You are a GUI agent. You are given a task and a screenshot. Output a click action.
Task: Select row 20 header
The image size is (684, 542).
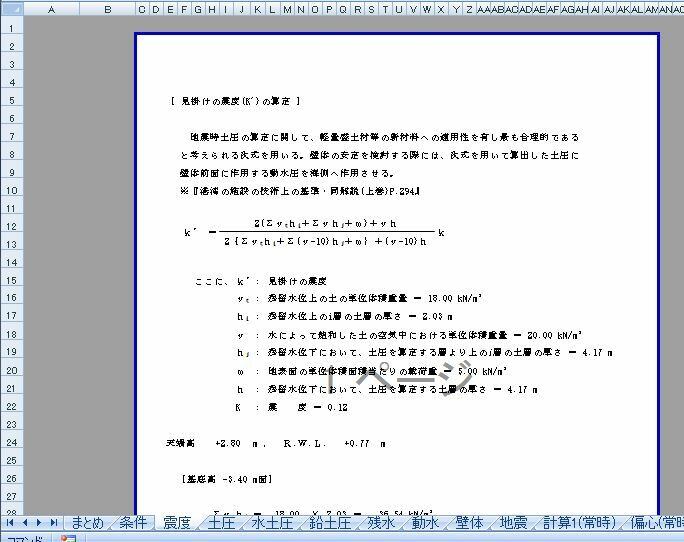point(12,370)
